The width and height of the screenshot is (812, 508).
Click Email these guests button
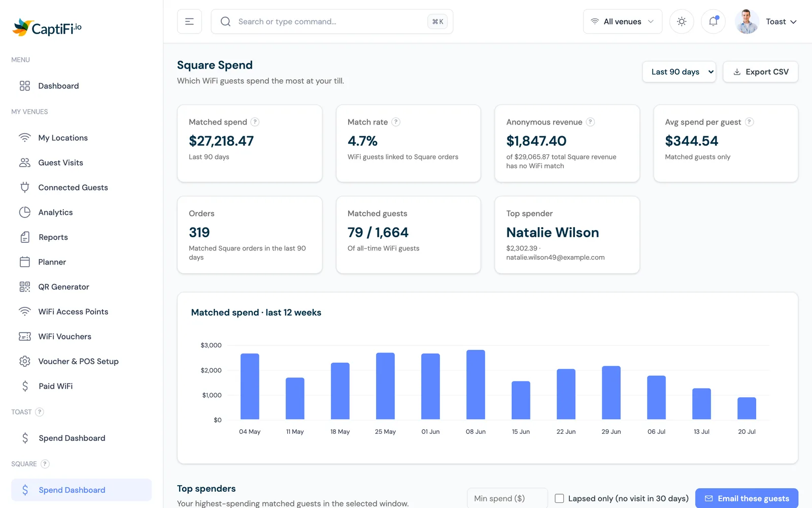pos(747,498)
